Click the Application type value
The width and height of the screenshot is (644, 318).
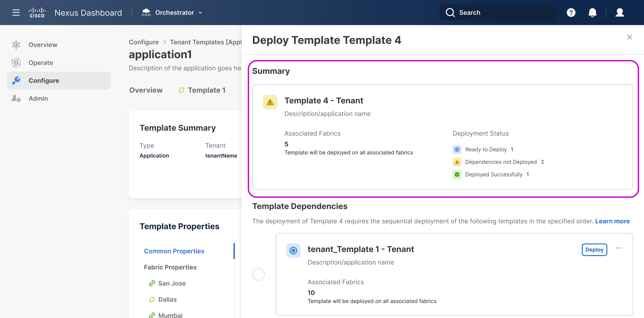154,156
